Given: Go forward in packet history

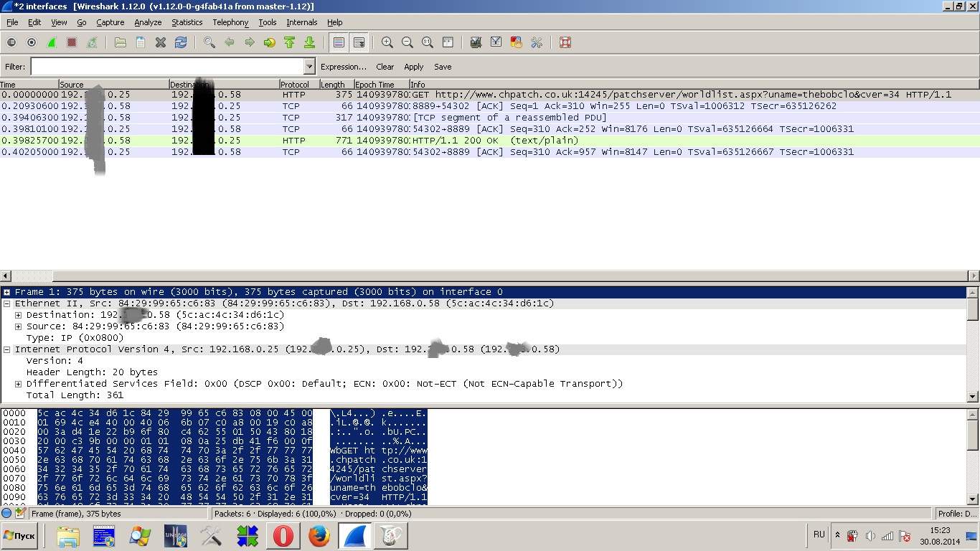Looking at the screenshot, I should coord(250,43).
